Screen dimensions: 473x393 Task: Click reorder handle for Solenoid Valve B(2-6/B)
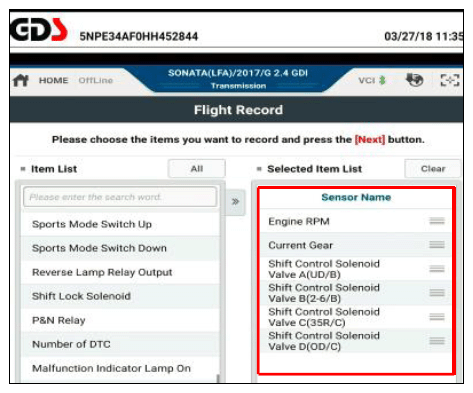437,293
